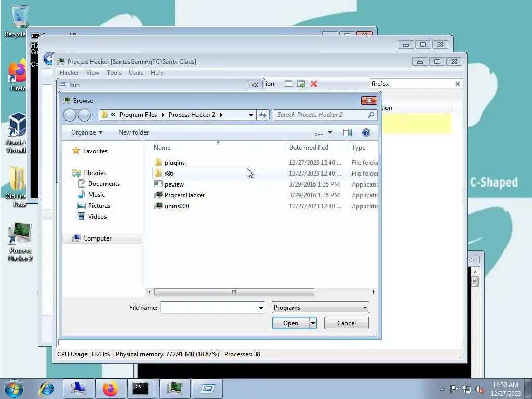
Task: Open Firefox from the taskbar
Action: [x=110, y=389]
